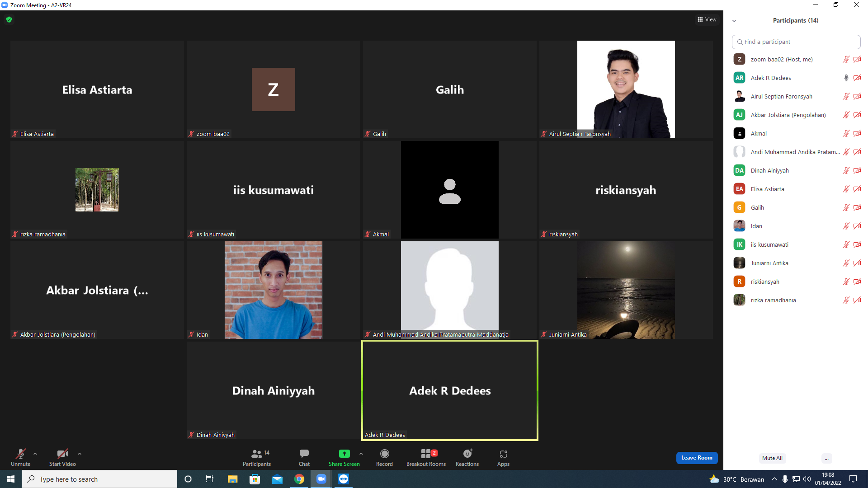The image size is (868, 488).
Task: Toggle video for Juniarni Antika in list
Action: [x=857, y=263]
